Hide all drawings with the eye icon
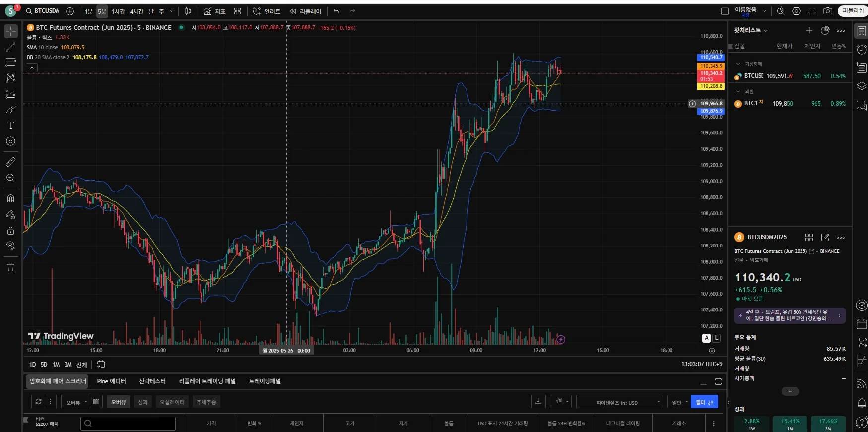 (x=10, y=246)
